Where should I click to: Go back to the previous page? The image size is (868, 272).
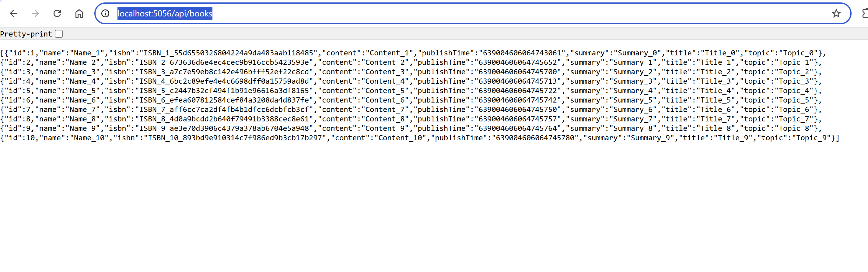(13, 13)
